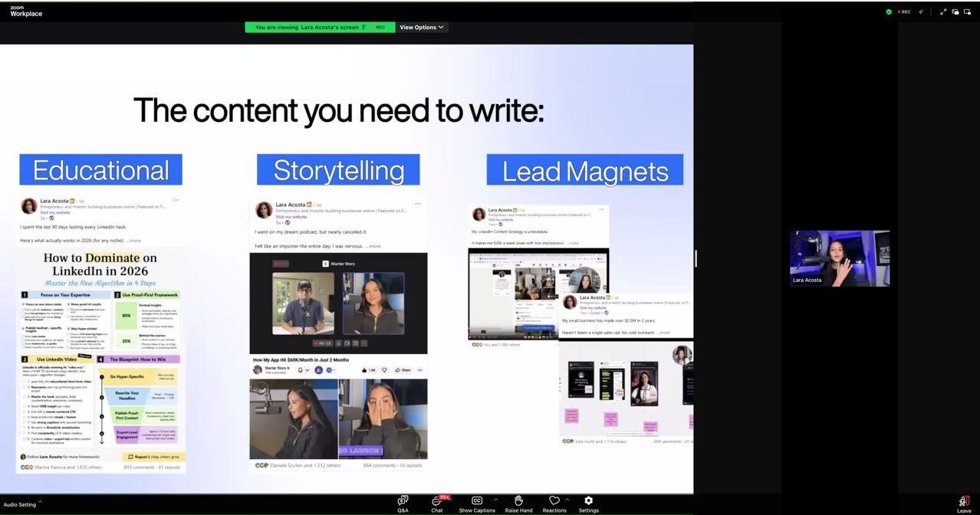
Task: Select Lara Acosta's video thumbnail
Action: pos(840,258)
